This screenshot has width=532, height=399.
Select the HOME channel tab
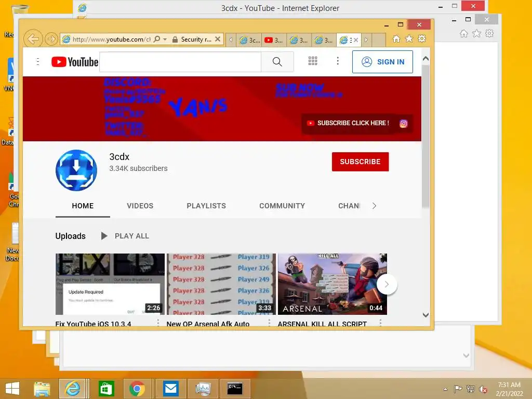tap(83, 206)
